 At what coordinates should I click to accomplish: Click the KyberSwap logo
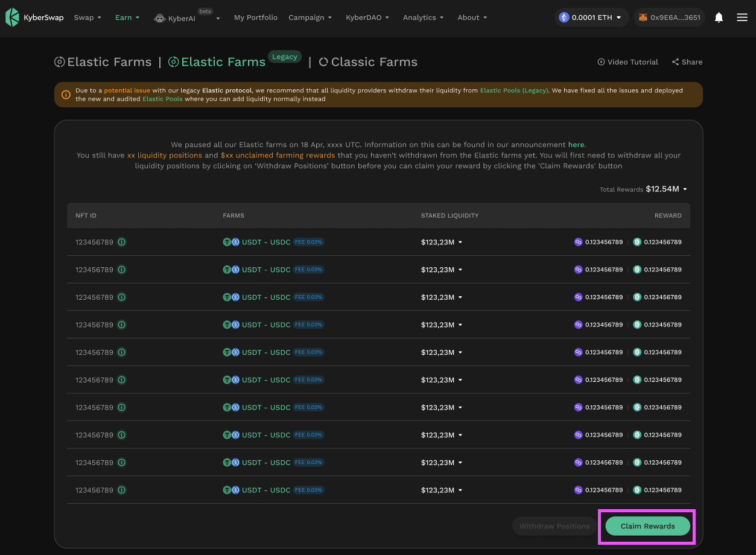(34, 17)
